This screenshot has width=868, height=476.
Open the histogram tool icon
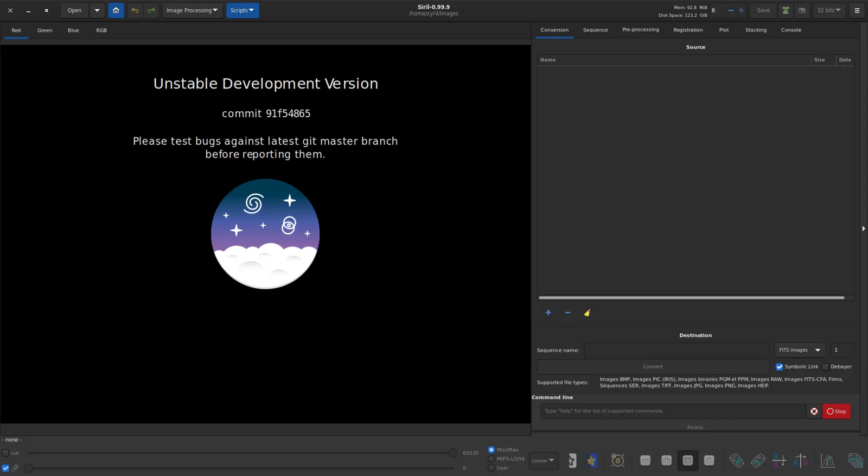[828, 461]
